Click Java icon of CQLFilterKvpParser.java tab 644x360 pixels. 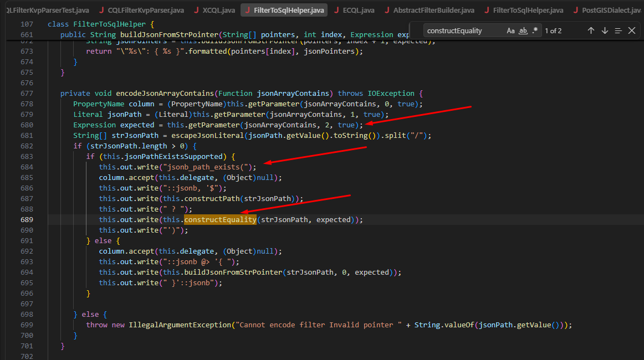101,11
